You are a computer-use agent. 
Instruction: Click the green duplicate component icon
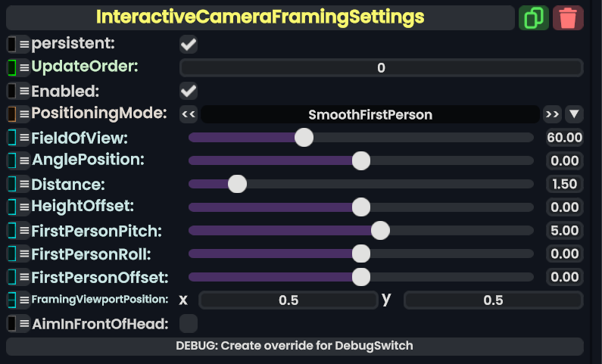534,17
